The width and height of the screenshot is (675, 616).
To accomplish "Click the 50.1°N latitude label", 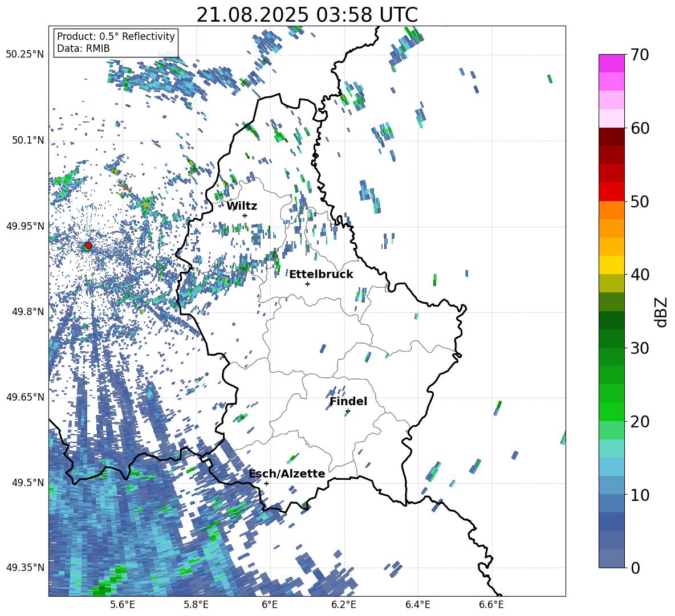I will point(27,140).
